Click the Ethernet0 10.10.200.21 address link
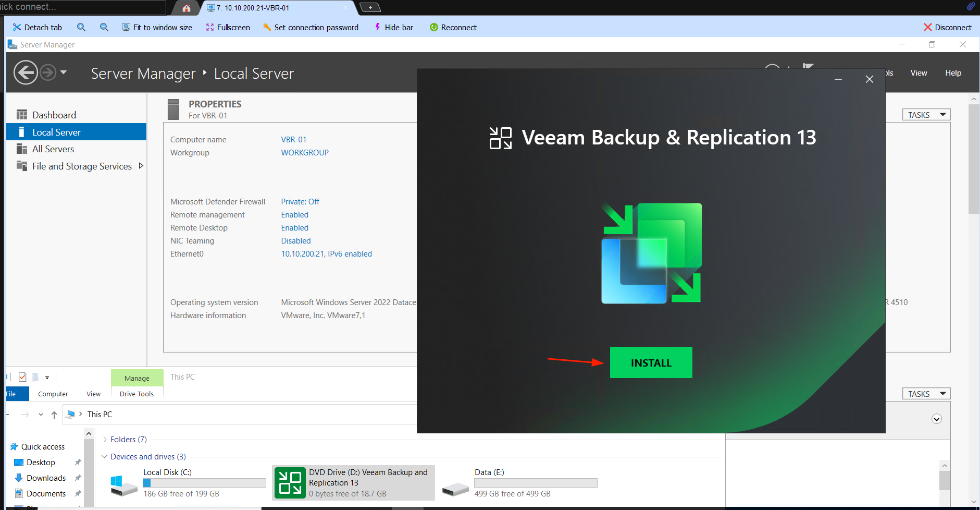 point(327,254)
